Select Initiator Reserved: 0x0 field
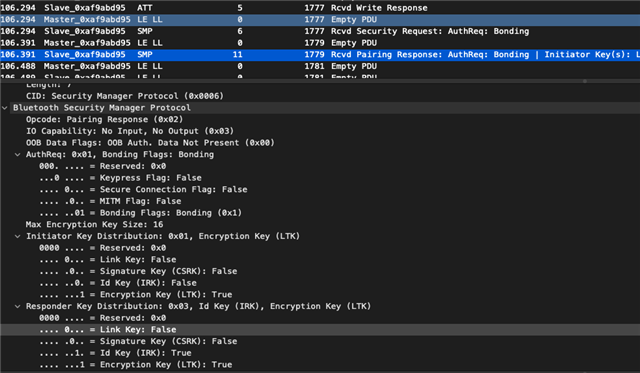The image size is (640, 373). pos(102,248)
